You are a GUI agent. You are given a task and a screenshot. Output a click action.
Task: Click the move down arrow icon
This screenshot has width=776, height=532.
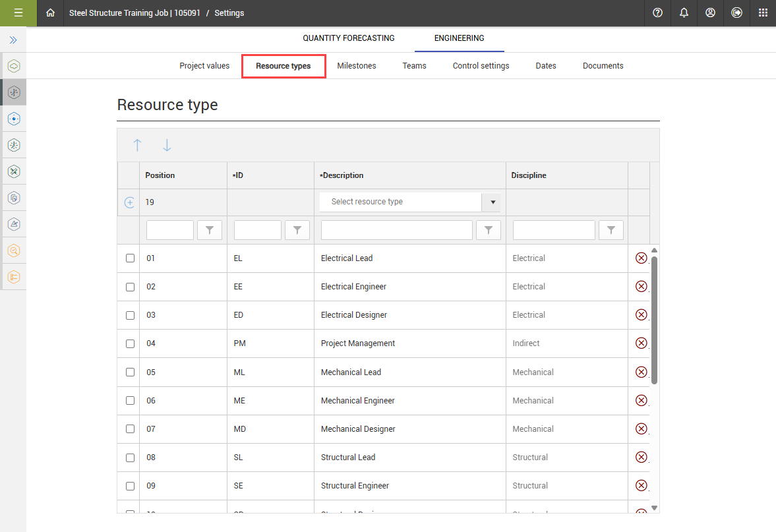(x=167, y=146)
